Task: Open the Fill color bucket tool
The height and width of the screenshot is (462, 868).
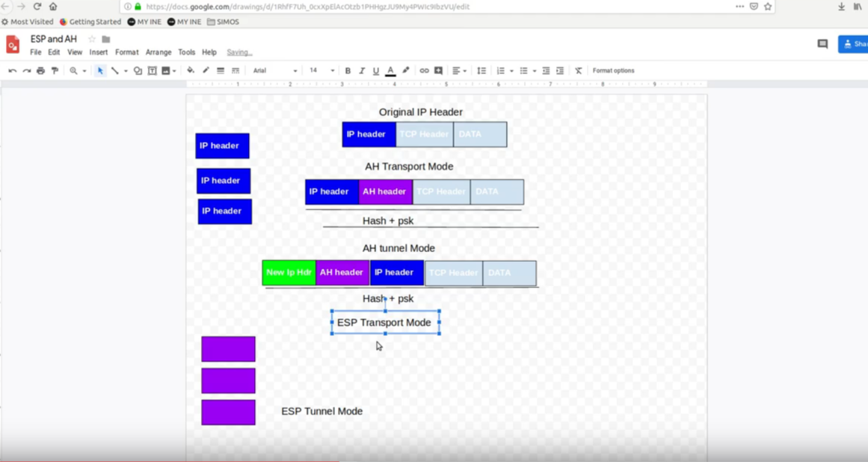Action: point(191,71)
